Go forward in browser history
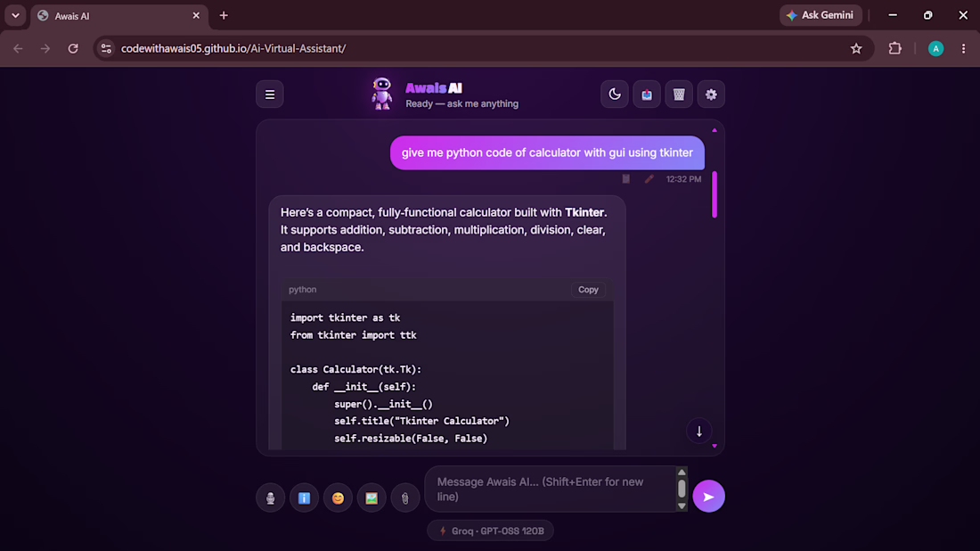This screenshot has width=980, height=551. point(45,48)
